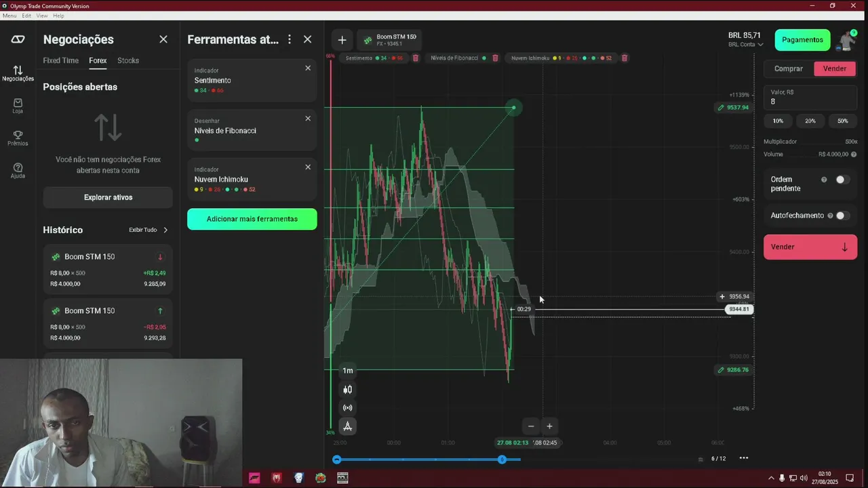Viewport: 868px width, 488px height.
Task: Select the Comprar option
Action: pos(789,68)
